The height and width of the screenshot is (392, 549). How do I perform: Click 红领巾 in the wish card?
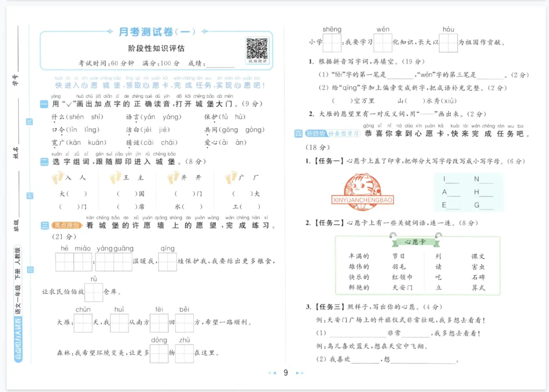(402, 277)
